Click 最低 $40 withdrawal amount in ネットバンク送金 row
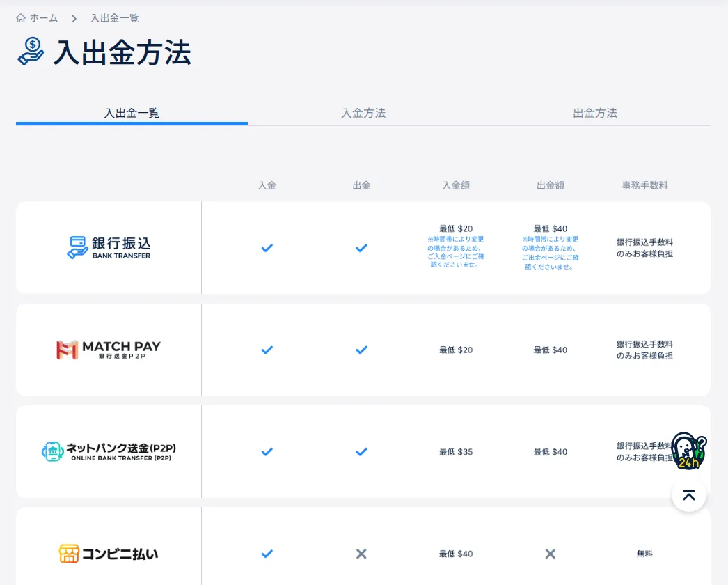 tap(551, 452)
